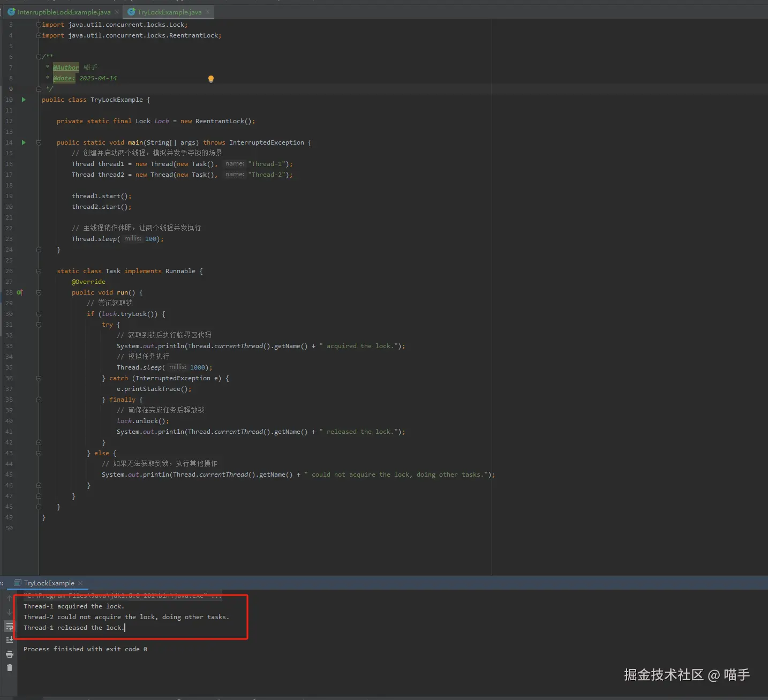This screenshot has width=768, height=700.
Task: Collapse the Javadoc comment fold at line 6
Action: (39, 57)
